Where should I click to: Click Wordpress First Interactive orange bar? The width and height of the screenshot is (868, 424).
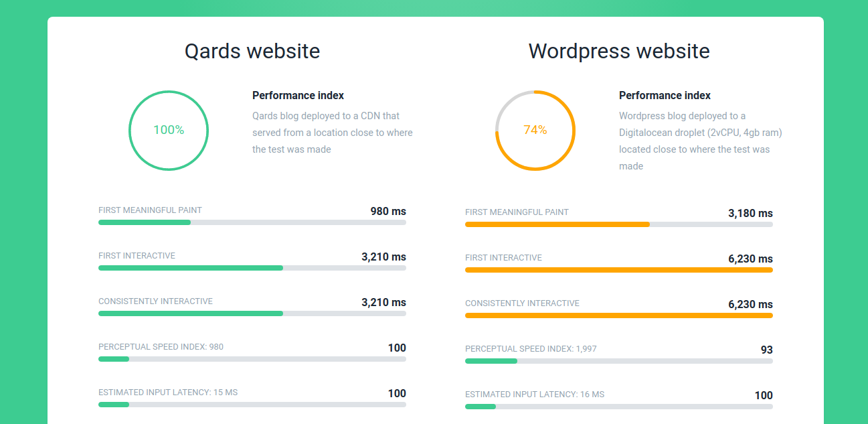[x=619, y=270]
